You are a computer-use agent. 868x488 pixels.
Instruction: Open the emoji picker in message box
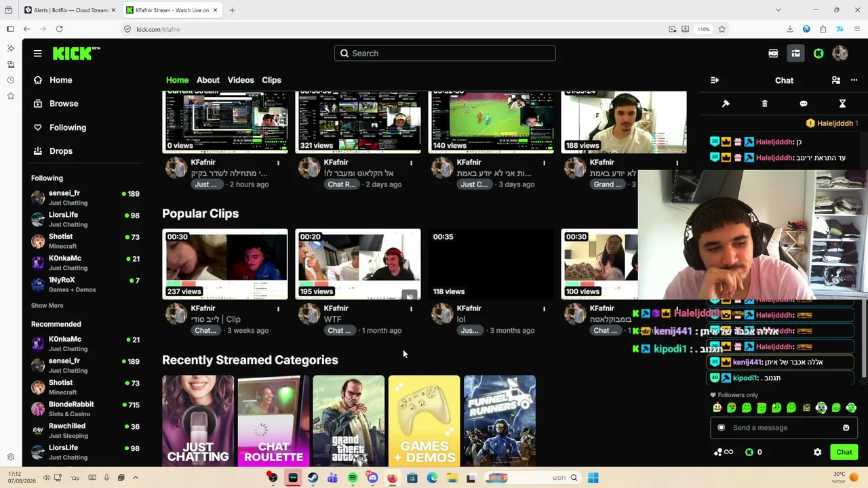pos(846,428)
